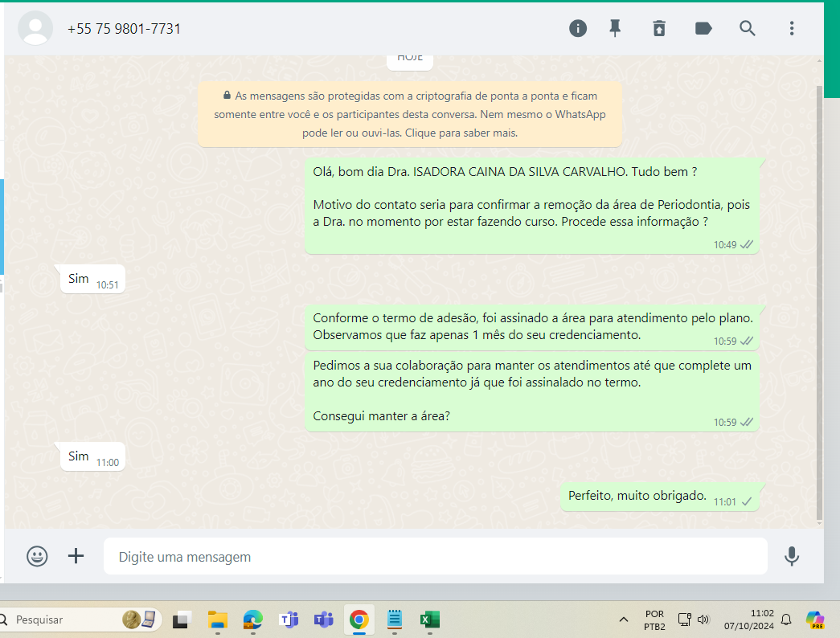The image size is (840, 638).
Task: Open Copilot icon in the taskbar
Action: (x=815, y=620)
